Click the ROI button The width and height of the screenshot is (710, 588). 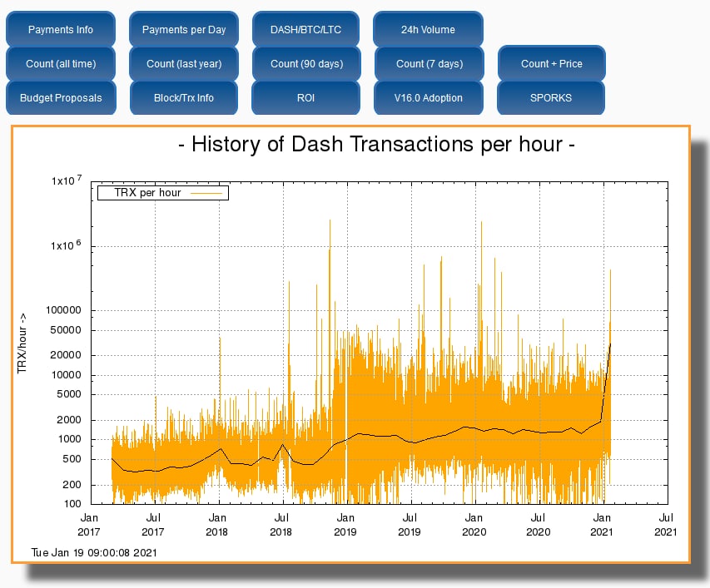pyautogui.click(x=305, y=97)
